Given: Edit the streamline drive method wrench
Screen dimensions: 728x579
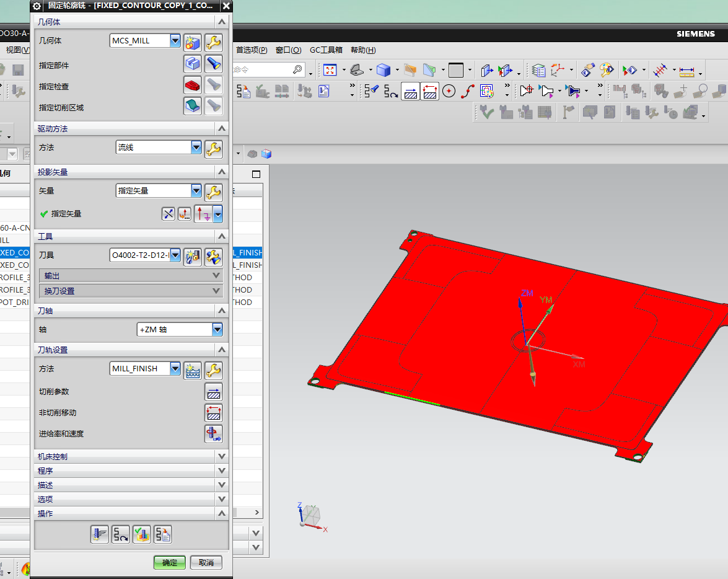Looking at the screenshot, I should [x=214, y=149].
